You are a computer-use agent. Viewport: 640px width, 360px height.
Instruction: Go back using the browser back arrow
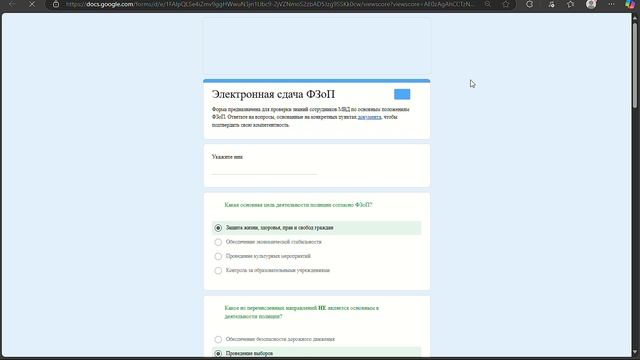click(12, 4)
